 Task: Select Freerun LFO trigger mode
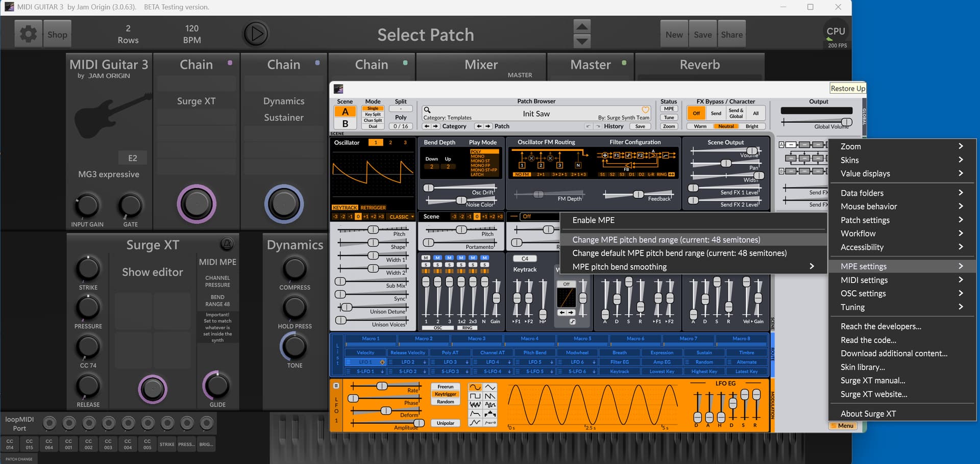(445, 386)
